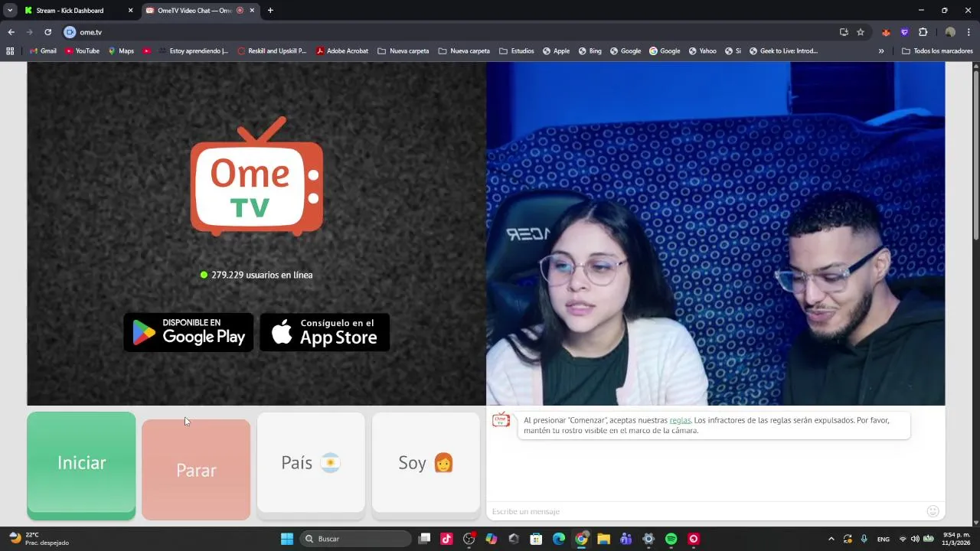Open the Bing bookmark
Screen dimensions: 980x551
(590, 51)
